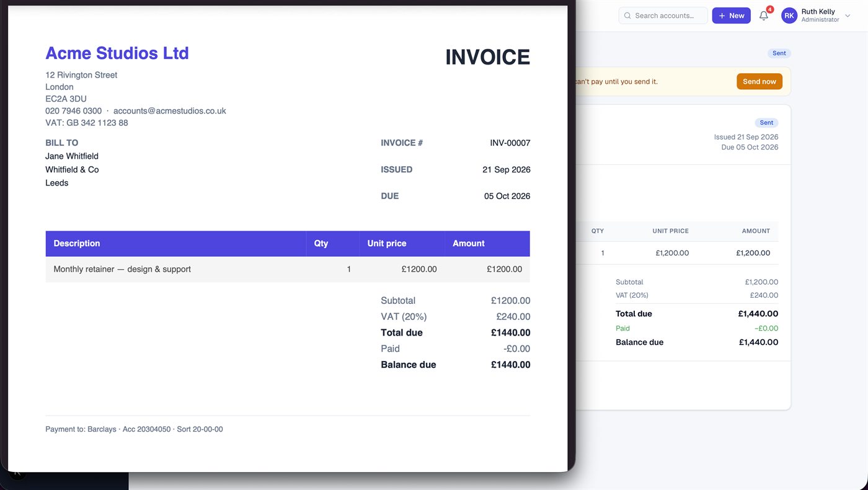This screenshot has width=868, height=490.
Task: Click the Search accounts field
Action: coord(663,16)
